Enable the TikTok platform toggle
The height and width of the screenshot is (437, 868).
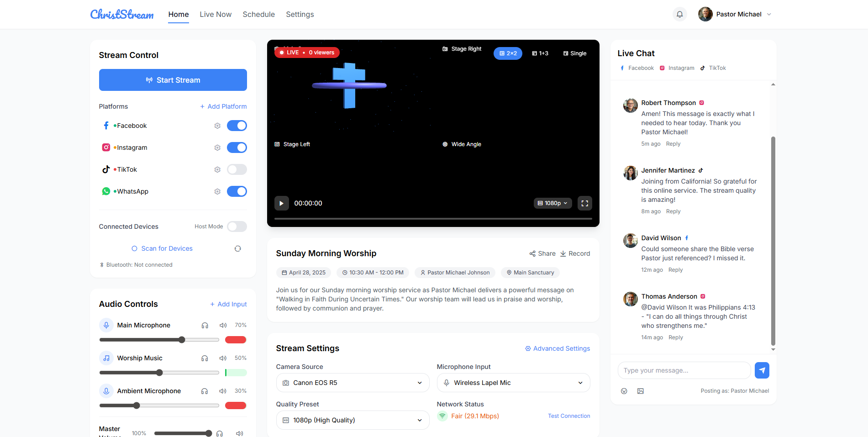click(x=237, y=169)
